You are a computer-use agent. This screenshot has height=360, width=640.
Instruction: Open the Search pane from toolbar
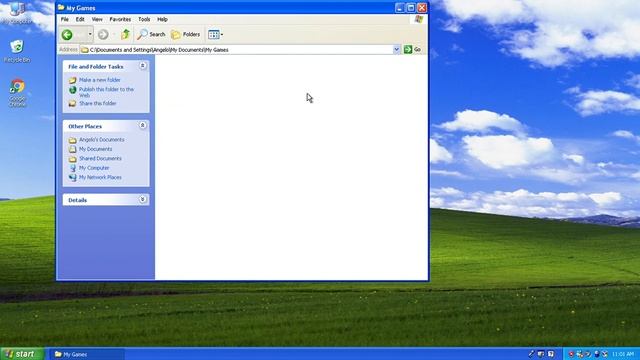(151, 35)
